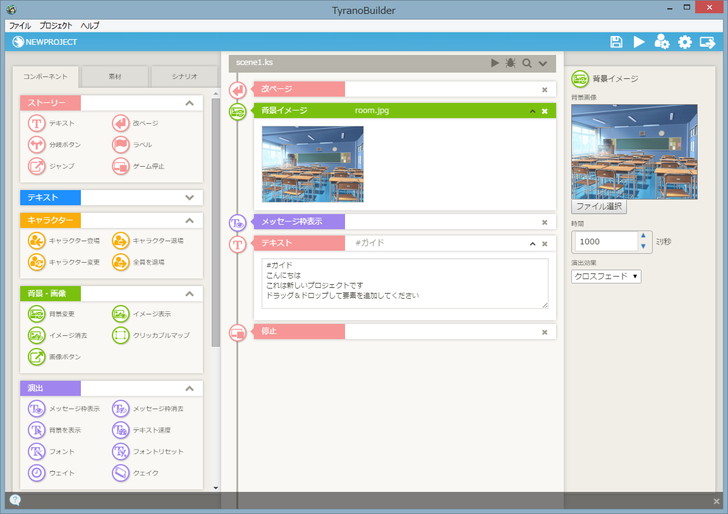Select the キャラクター登場 component icon
728x514 pixels.
coord(36,241)
